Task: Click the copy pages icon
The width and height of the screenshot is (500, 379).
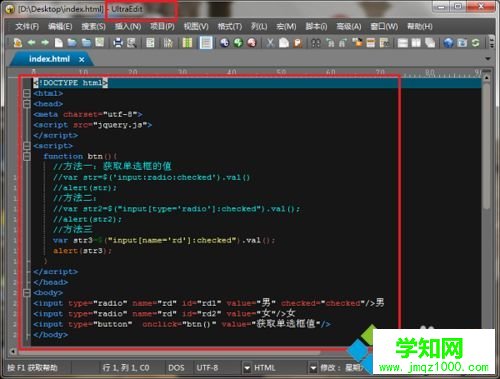Action: click(x=284, y=43)
